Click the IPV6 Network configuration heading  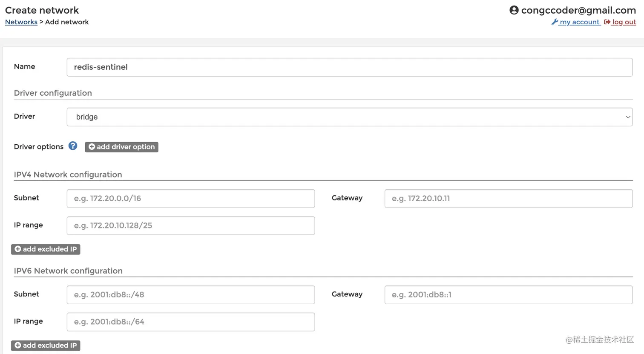(x=68, y=271)
